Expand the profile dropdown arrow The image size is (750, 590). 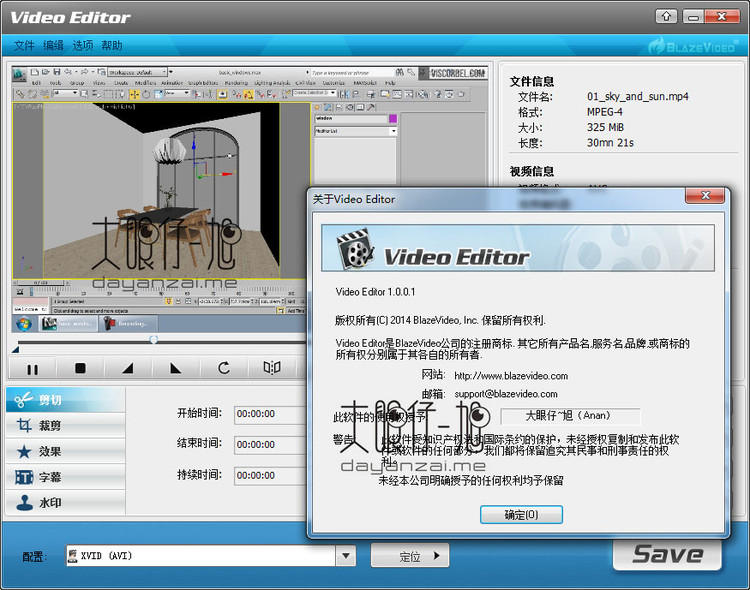(346, 556)
